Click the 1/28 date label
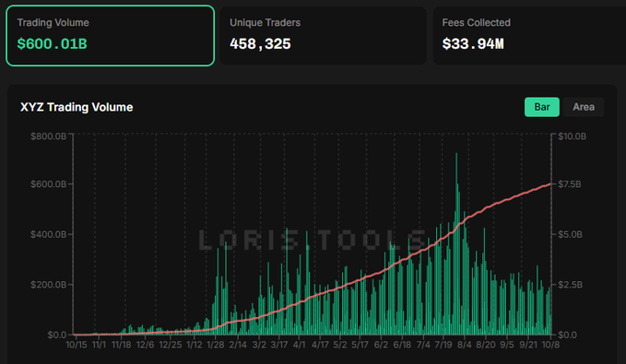 click(x=215, y=345)
